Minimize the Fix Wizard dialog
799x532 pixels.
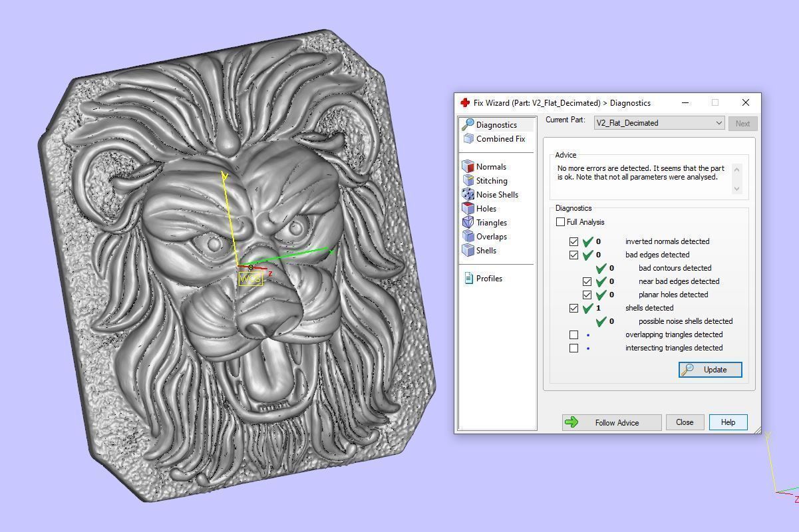685,102
